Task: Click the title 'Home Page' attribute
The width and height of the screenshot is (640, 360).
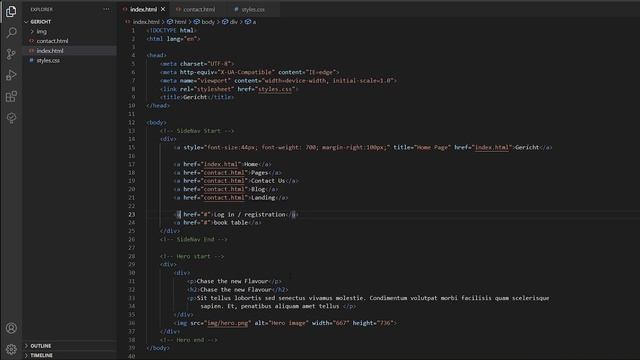Action: click(x=422, y=147)
